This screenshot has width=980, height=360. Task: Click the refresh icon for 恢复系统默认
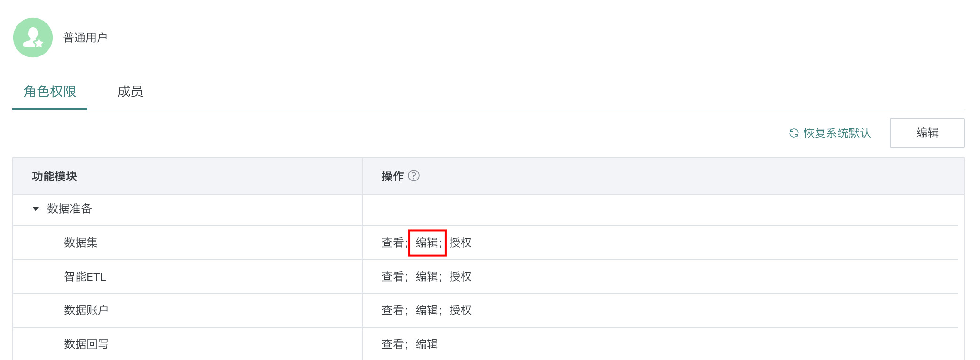point(794,133)
